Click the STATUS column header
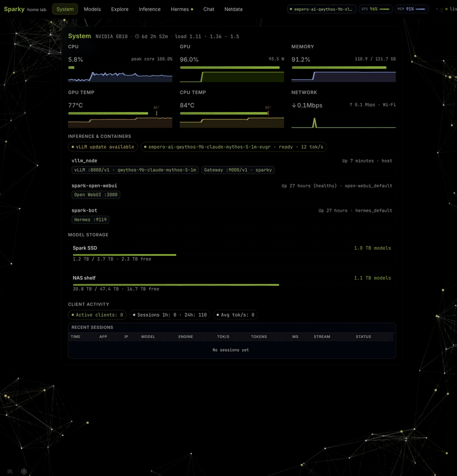Screen dimensions: 457x476 [x=363, y=337]
